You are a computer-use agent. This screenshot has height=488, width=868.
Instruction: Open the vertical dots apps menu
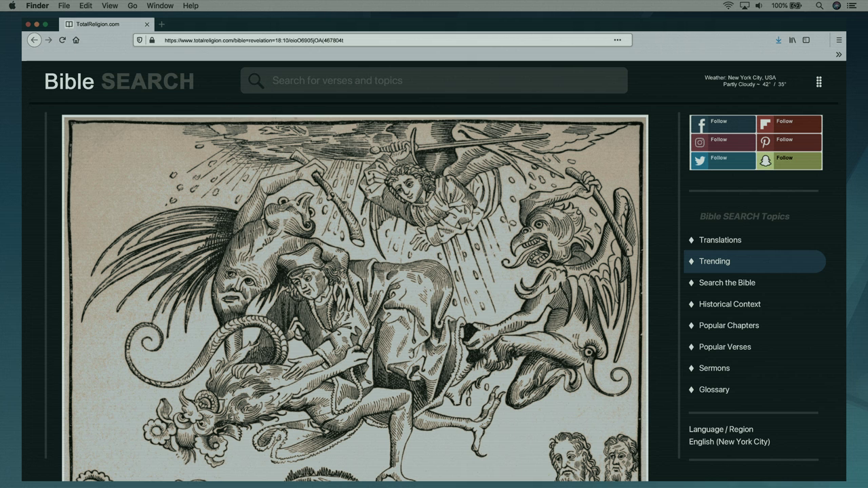[x=818, y=82]
